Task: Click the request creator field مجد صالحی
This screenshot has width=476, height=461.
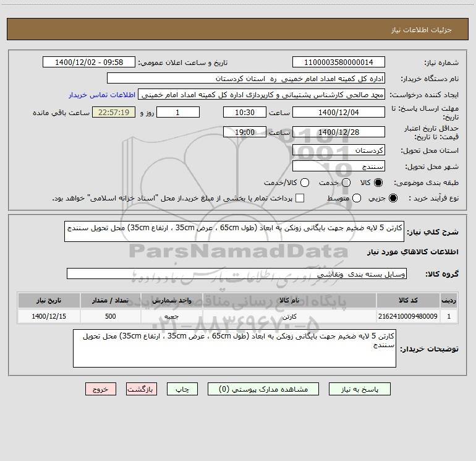Action: [x=261, y=94]
